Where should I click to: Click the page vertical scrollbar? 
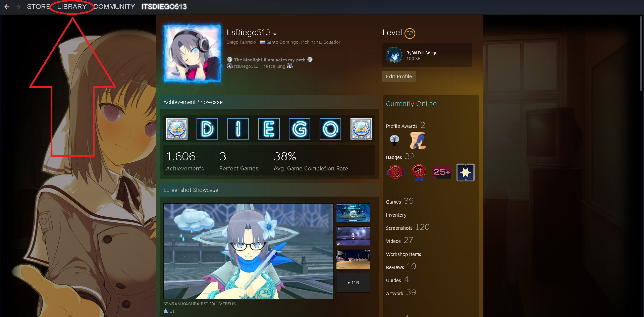point(641,54)
